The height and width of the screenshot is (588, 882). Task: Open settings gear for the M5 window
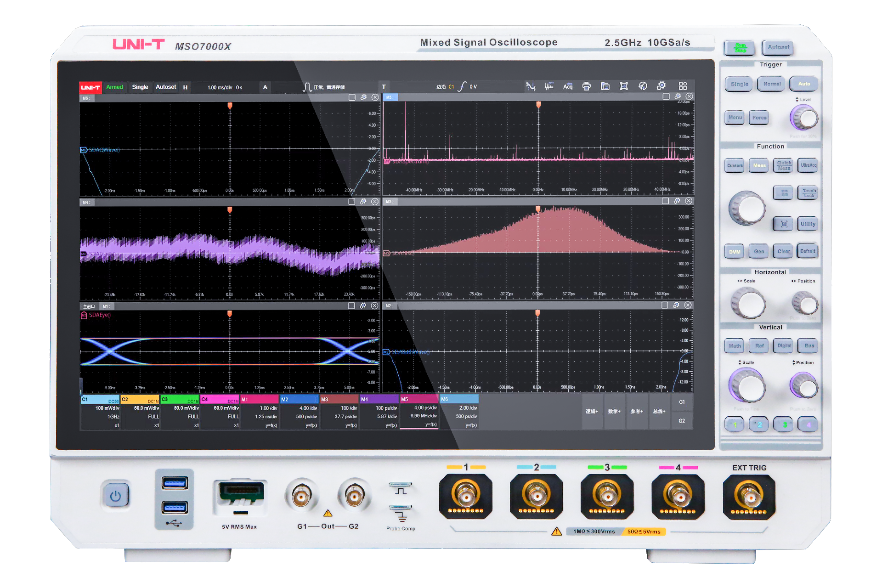pos(678,96)
